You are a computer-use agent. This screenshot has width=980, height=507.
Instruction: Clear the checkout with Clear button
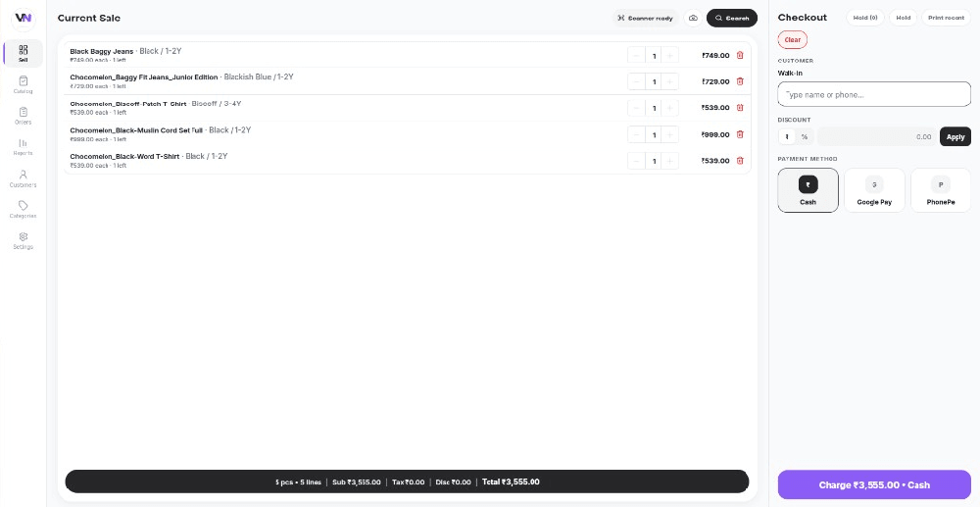[793, 40]
